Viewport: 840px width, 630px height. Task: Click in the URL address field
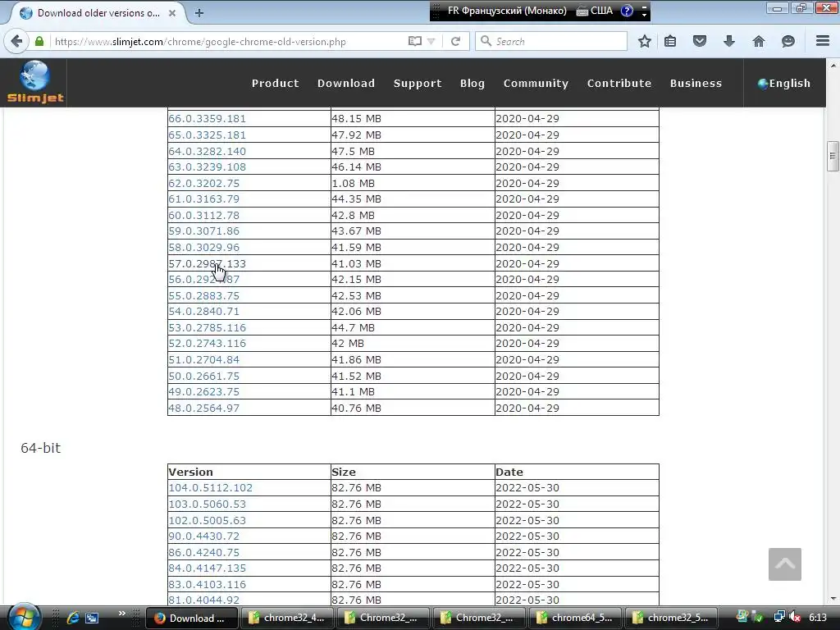[228, 41]
